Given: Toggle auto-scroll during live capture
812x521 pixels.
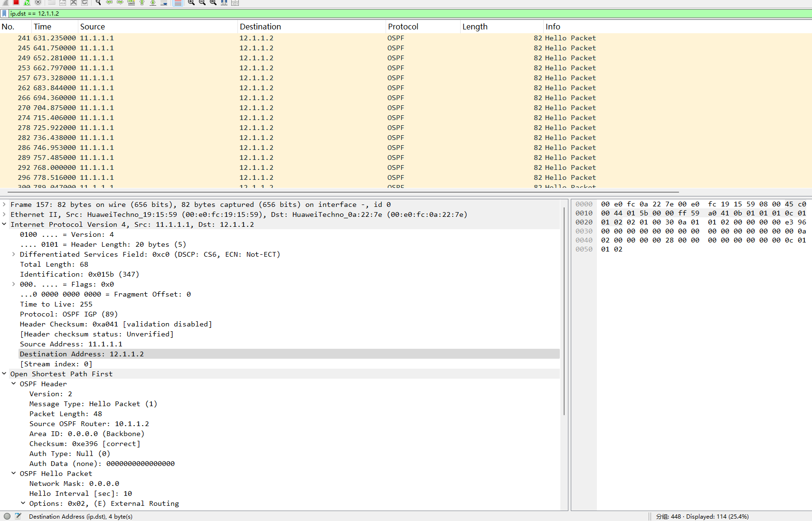Looking at the screenshot, I should point(164,2).
